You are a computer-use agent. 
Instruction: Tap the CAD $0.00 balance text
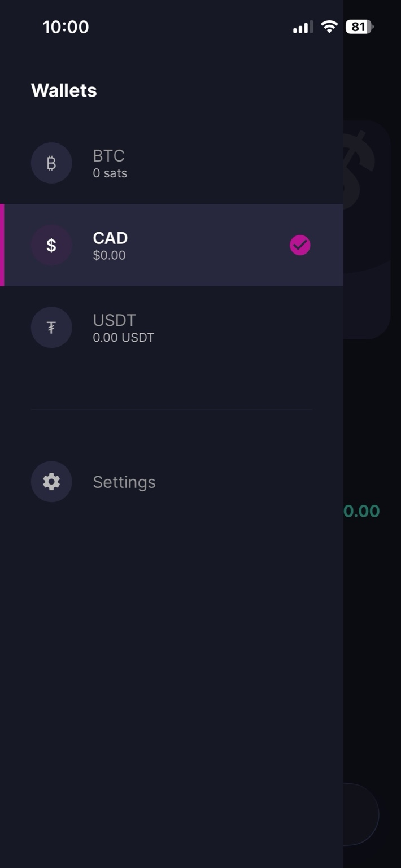point(109,255)
